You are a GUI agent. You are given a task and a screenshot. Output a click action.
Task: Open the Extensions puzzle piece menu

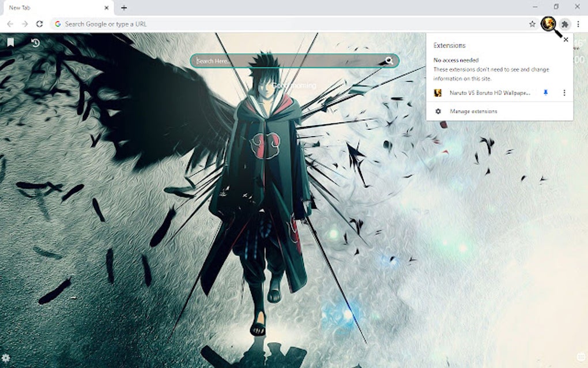coord(565,24)
